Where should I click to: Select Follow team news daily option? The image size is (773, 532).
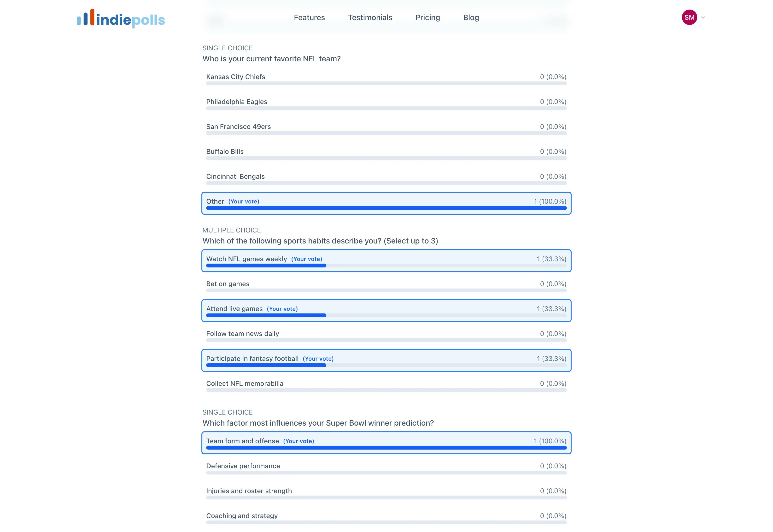(386, 336)
